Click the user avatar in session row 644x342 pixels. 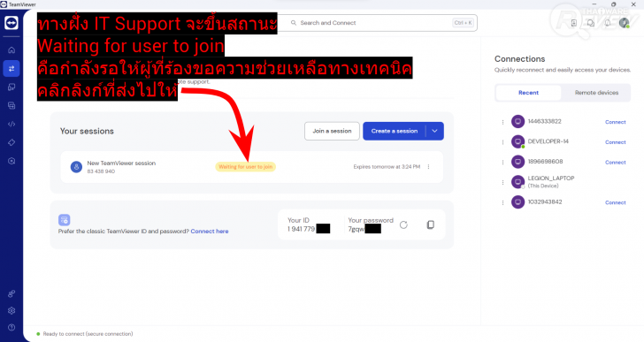click(x=76, y=167)
